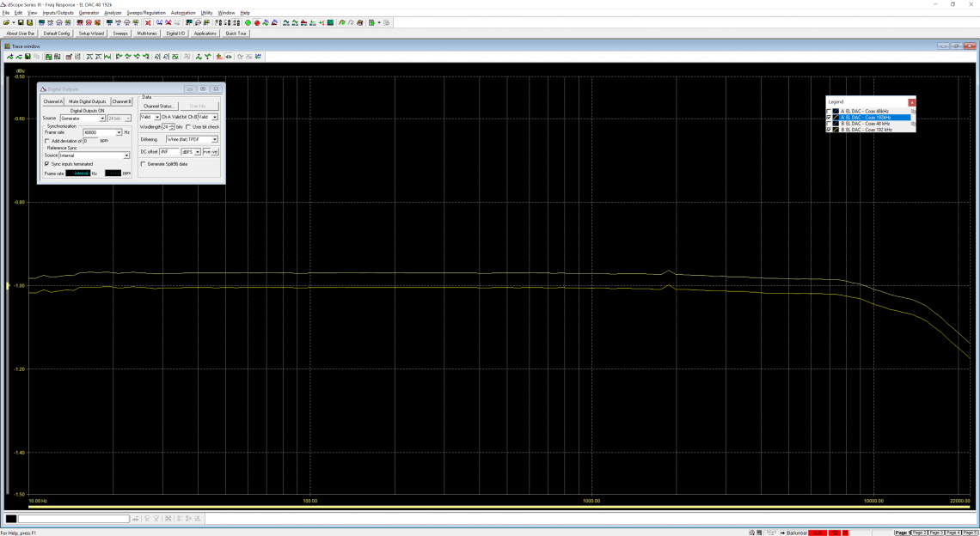The image size is (980, 536).
Task: Click the red X mute icon in the main toolbar
Action: coord(148,24)
